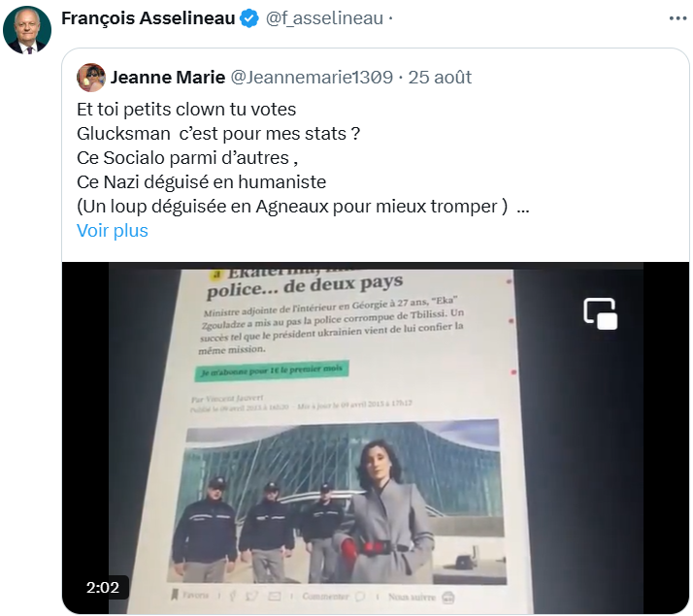Open Jeanne Marie's small profile picture
Screen dimensions: 693x616
(x=91, y=78)
